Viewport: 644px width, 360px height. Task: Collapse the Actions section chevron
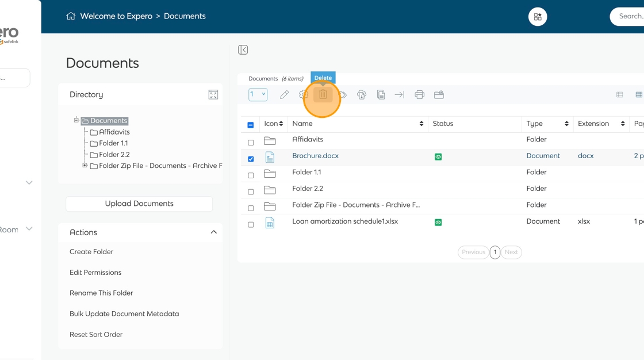coord(213,232)
